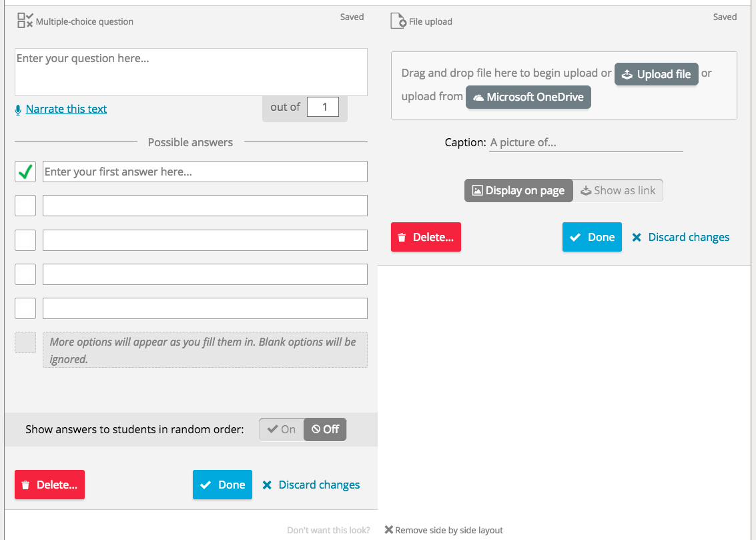Click the multiple-choice question type icon
This screenshot has height=540, width=756.
point(25,21)
